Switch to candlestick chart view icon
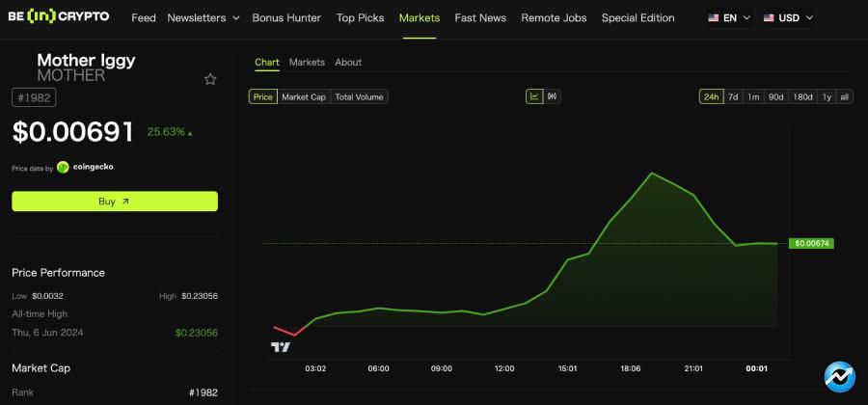 (x=553, y=96)
